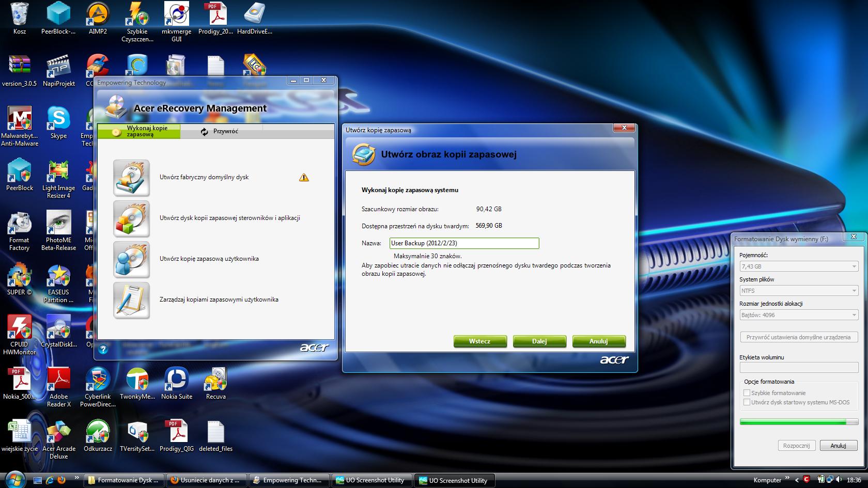Viewport: 868px width, 488px height.
Task: Open the System plików dropdown showing NTFS
Action: point(799,291)
